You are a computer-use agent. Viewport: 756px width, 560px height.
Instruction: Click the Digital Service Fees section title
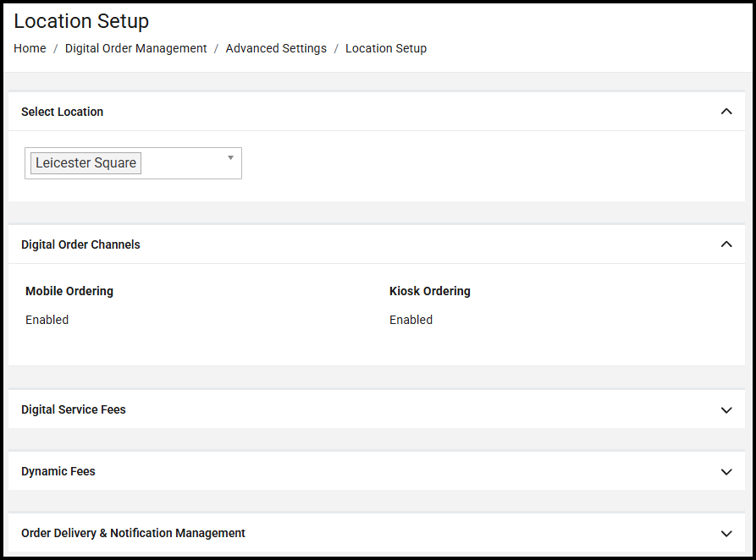pyautogui.click(x=74, y=409)
